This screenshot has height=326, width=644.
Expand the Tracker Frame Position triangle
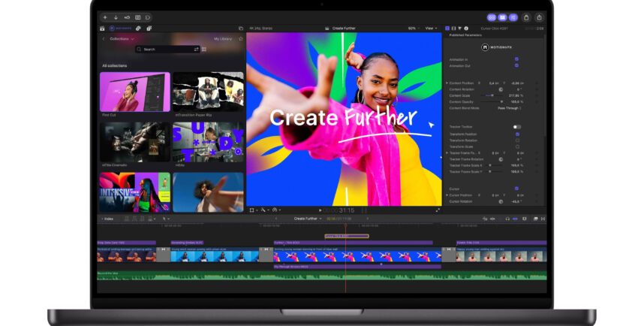point(447,153)
